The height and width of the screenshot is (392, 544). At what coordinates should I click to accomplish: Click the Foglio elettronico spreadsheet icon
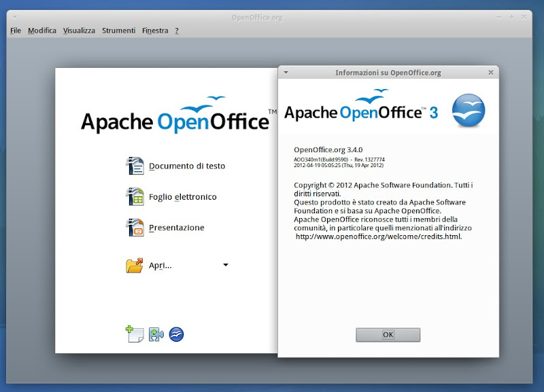pyautogui.click(x=135, y=196)
